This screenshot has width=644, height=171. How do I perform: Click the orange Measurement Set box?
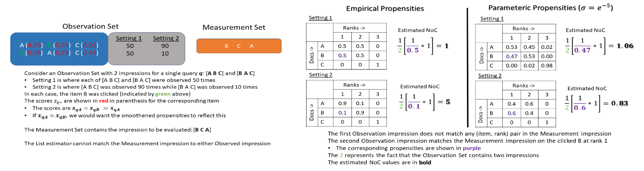[239, 46]
